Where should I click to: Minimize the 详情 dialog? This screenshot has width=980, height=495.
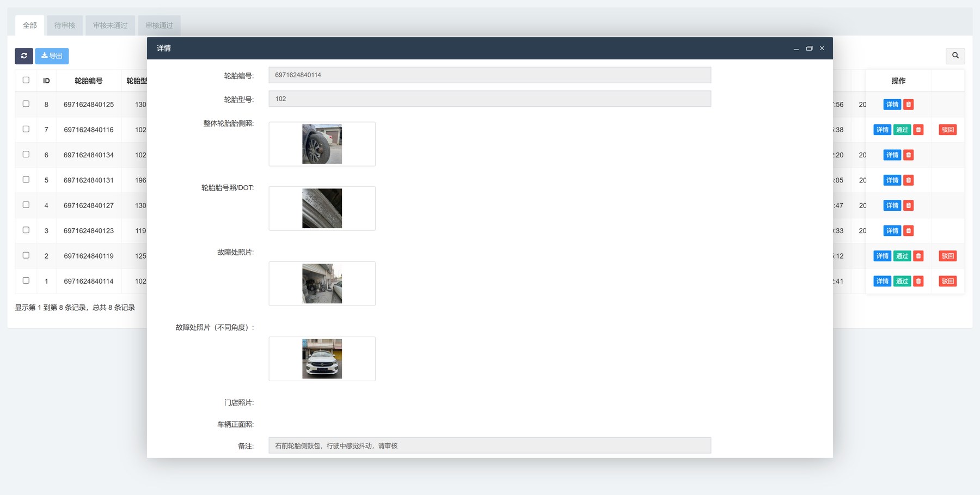pyautogui.click(x=796, y=48)
